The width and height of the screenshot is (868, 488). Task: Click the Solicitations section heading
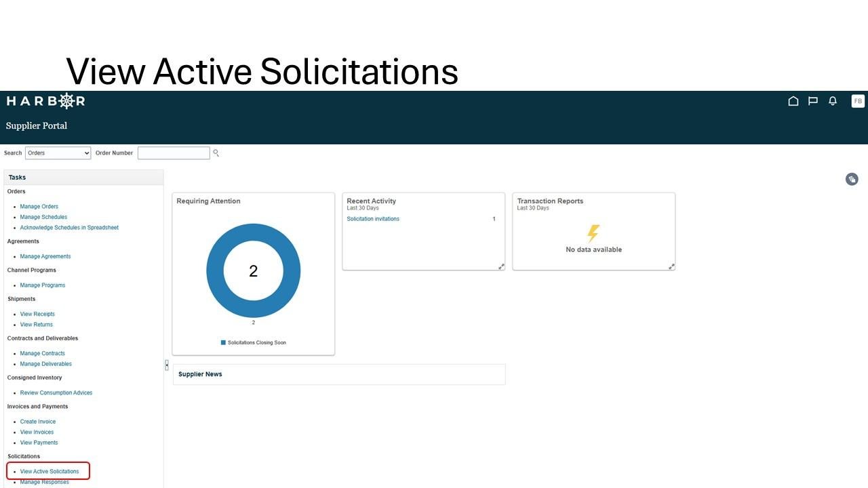24,456
